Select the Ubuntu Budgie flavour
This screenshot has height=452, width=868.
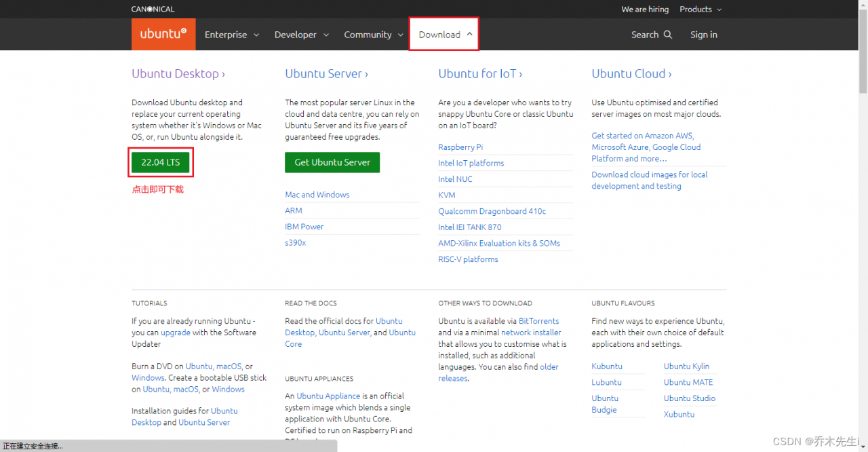coord(604,404)
